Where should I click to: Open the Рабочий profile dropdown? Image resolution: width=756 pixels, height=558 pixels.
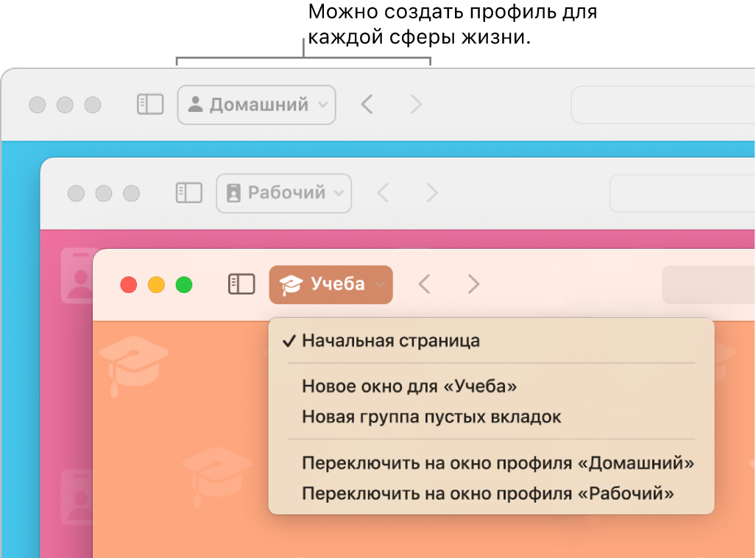(x=283, y=193)
